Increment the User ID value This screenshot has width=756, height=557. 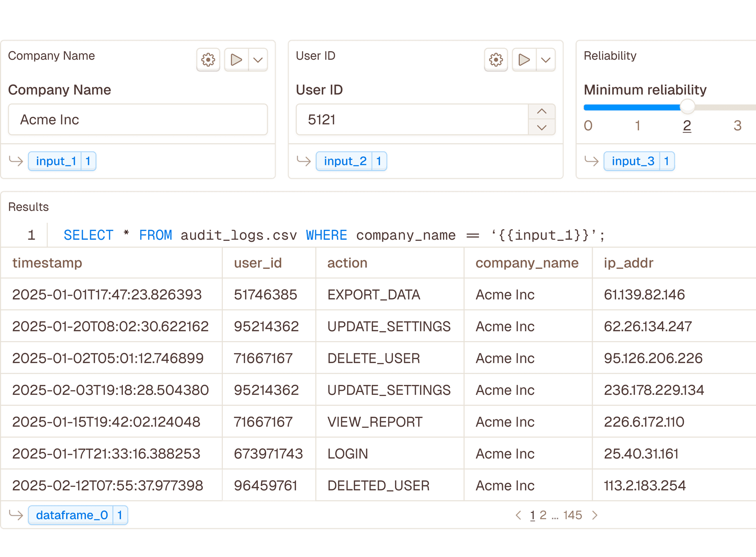[x=542, y=111]
